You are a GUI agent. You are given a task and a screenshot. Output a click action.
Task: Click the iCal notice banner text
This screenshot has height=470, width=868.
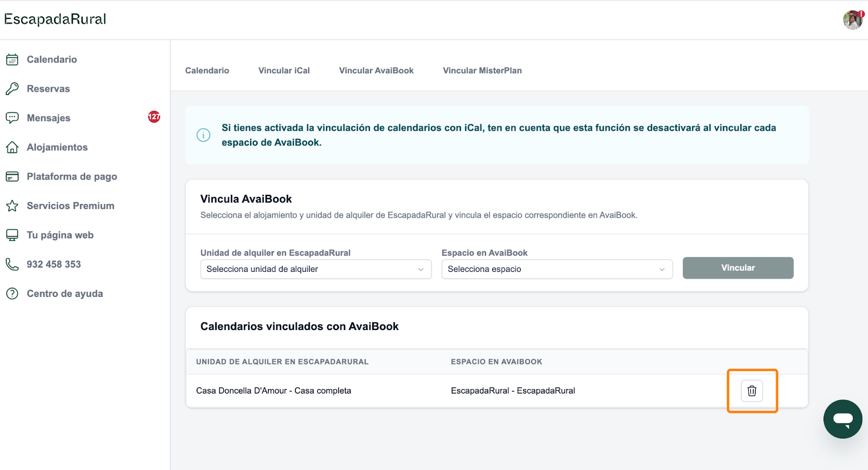click(x=499, y=135)
